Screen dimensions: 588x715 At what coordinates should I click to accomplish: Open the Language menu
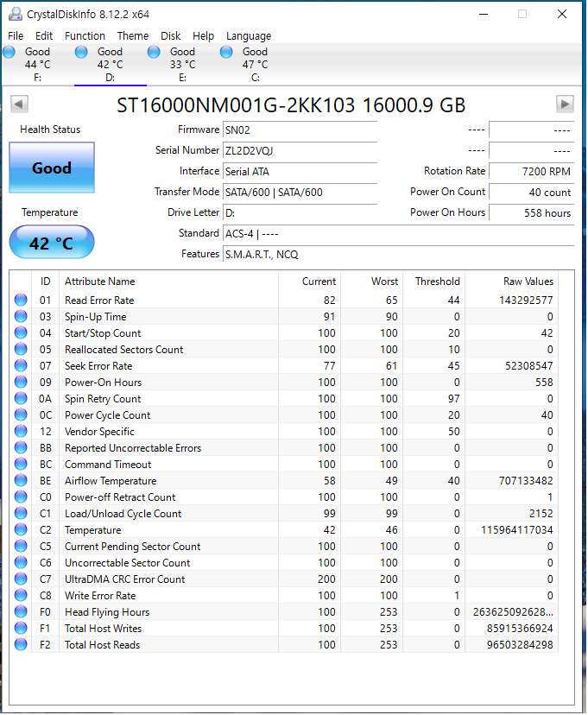(249, 35)
